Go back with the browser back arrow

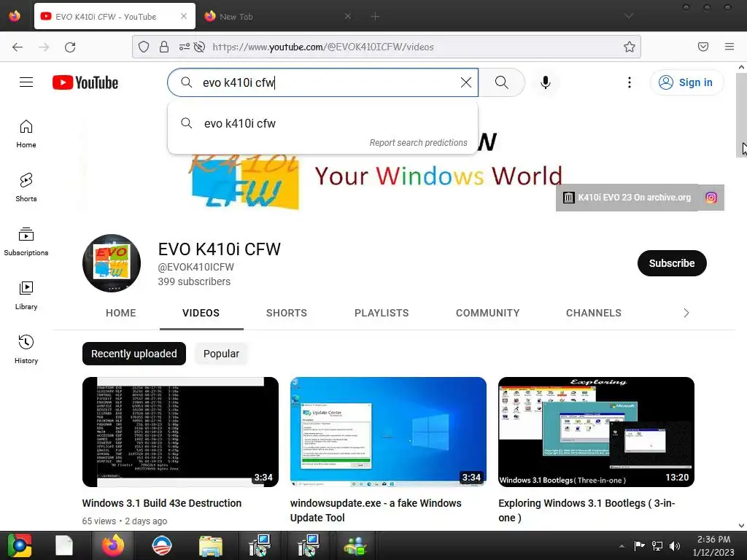pos(18,47)
